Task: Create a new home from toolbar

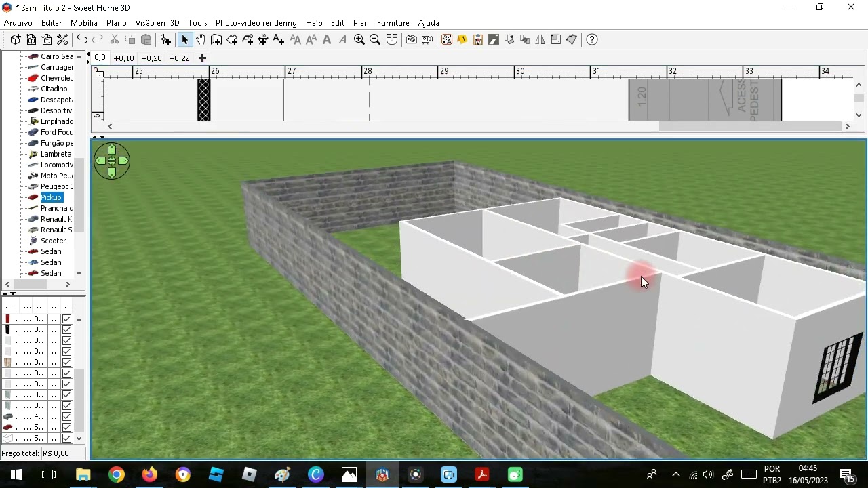Action: click(16, 39)
